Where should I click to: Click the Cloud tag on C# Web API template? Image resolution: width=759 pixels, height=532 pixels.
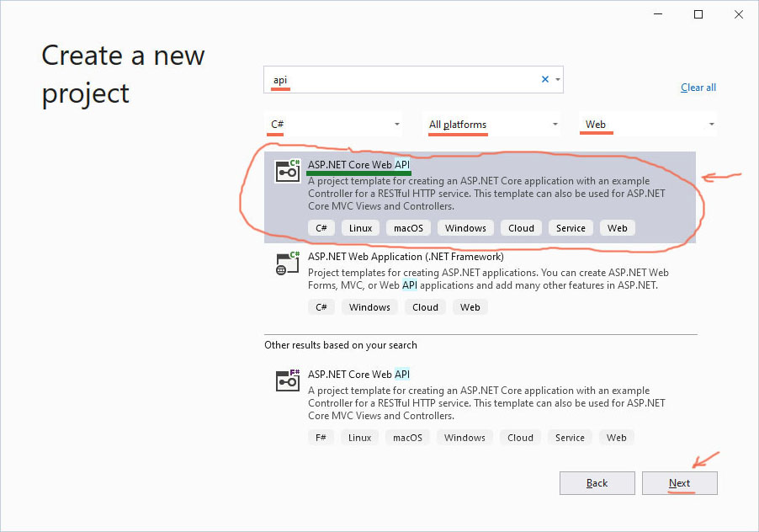[522, 228]
